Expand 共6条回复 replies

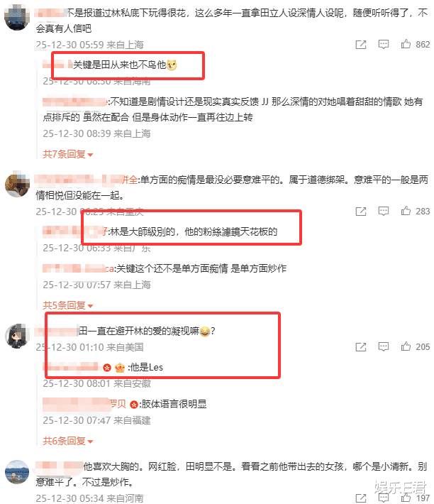pyautogui.click(x=68, y=441)
